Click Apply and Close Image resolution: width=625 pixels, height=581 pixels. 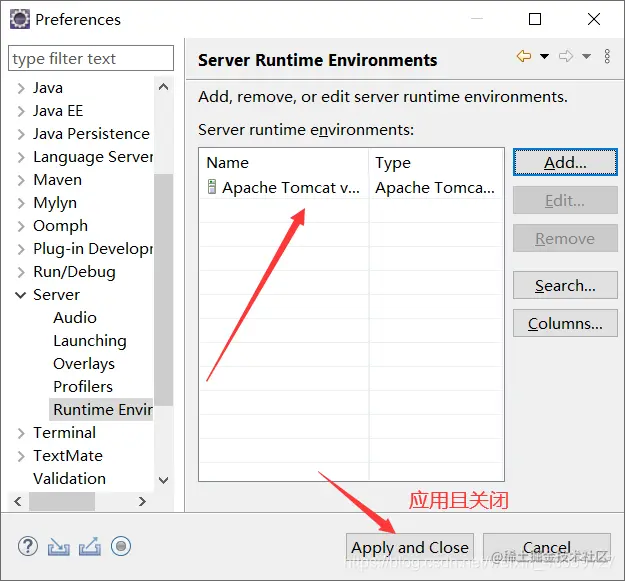410,547
